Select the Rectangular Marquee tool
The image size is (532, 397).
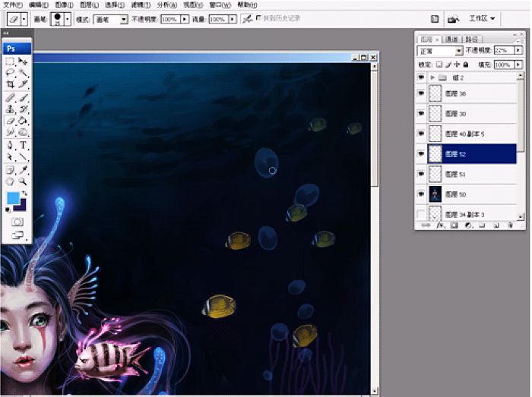pos(10,61)
